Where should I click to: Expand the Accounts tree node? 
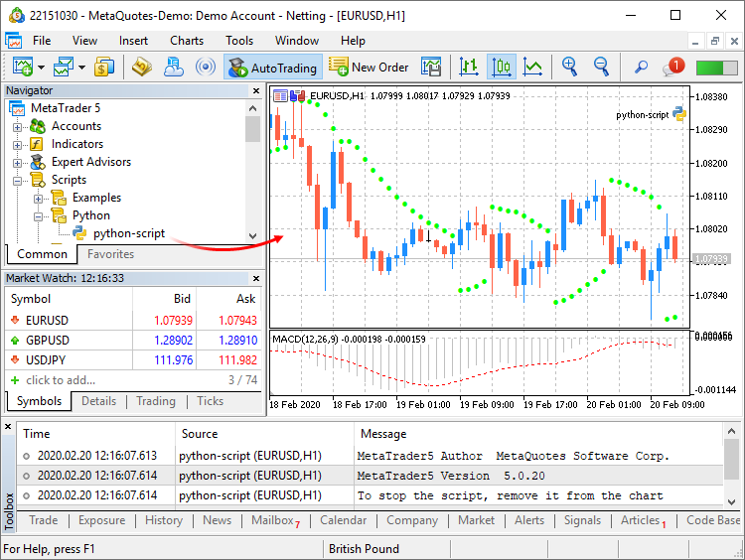tap(17, 127)
